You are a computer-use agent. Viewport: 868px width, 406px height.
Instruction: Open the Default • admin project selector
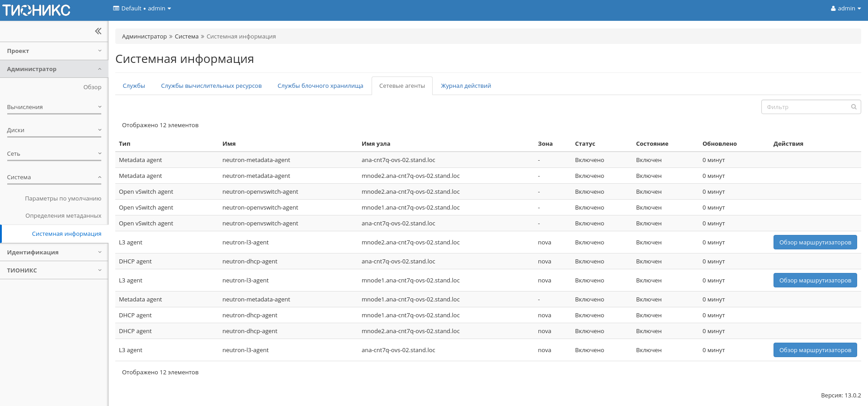[x=142, y=9]
